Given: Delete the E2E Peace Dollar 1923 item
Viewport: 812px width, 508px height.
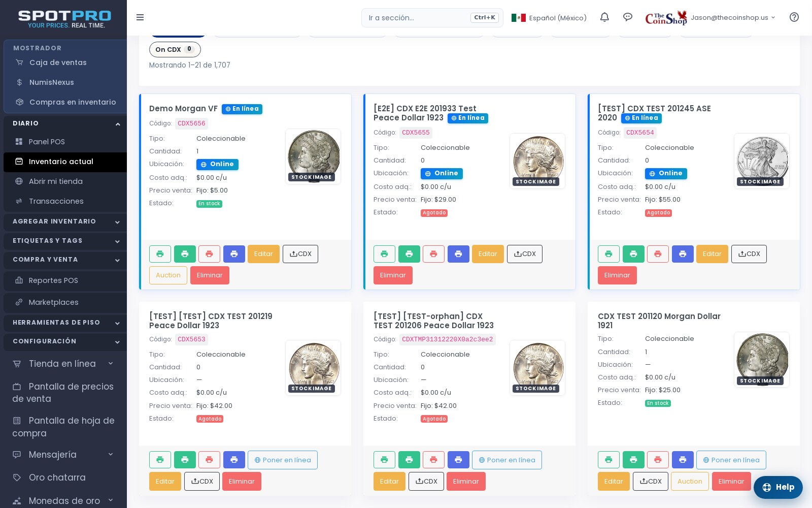Looking at the screenshot, I should pos(393,275).
